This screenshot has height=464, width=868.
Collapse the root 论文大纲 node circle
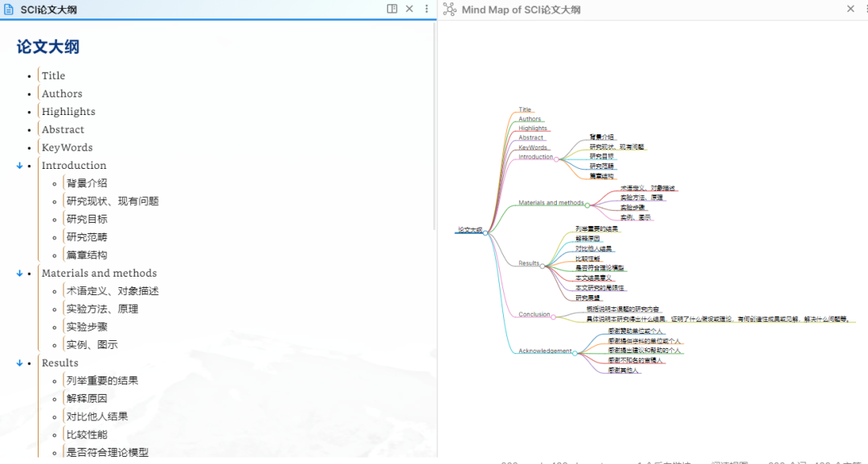[485, 233]
